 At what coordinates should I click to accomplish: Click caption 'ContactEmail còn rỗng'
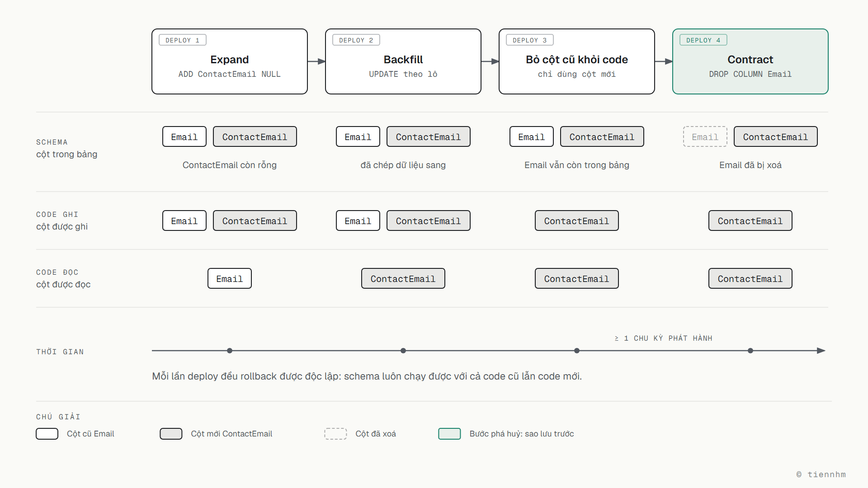click(x=230, y=165)
